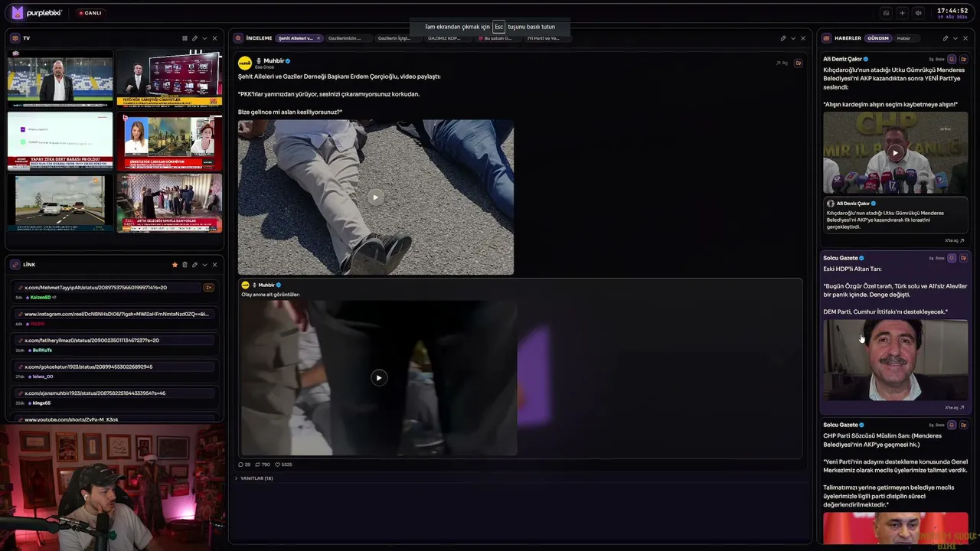
Task: Open the highway traffic TV channel thumbnail
Action: (x=60, y=203)
